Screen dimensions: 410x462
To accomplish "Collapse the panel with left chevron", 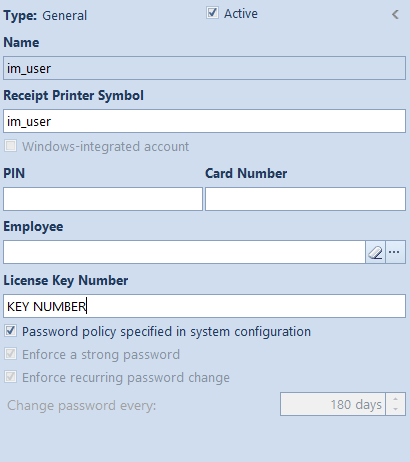I will click(x=395, y=14).
